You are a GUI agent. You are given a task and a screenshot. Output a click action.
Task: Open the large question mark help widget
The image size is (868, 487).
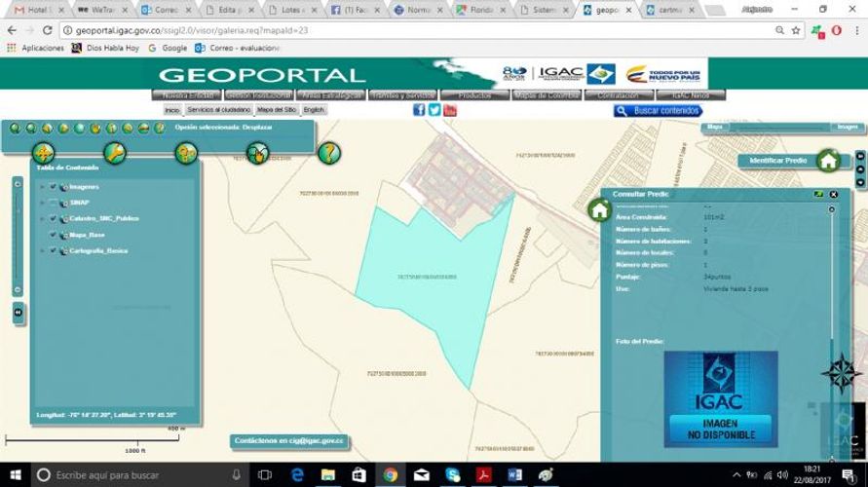[329, 153]
